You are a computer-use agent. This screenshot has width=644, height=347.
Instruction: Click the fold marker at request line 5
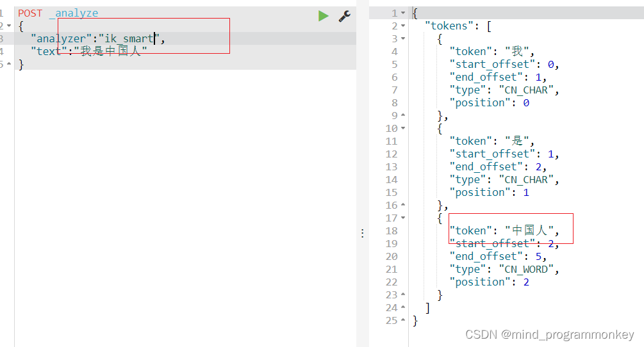click(x=9, y=64)
